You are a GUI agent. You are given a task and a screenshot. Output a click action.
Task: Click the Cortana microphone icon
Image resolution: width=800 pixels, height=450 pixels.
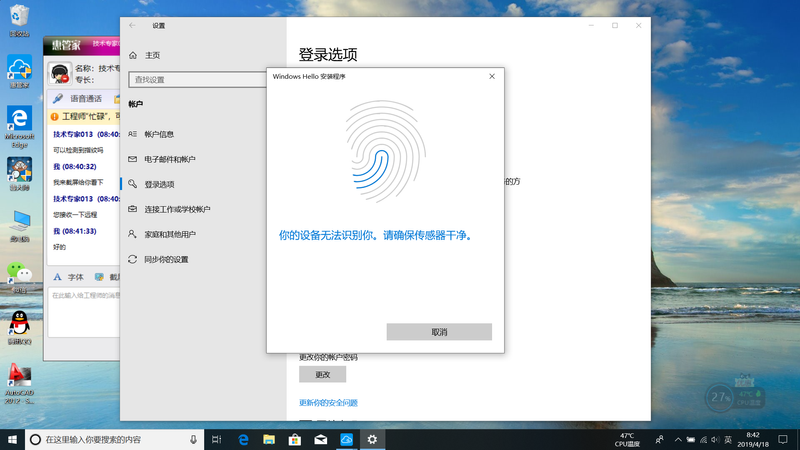click(x=193, y=439)
